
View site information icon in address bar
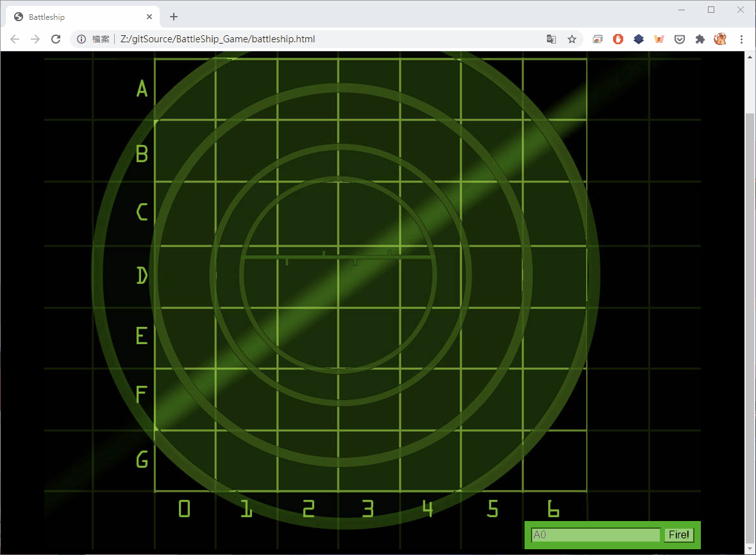pos(81,39)
